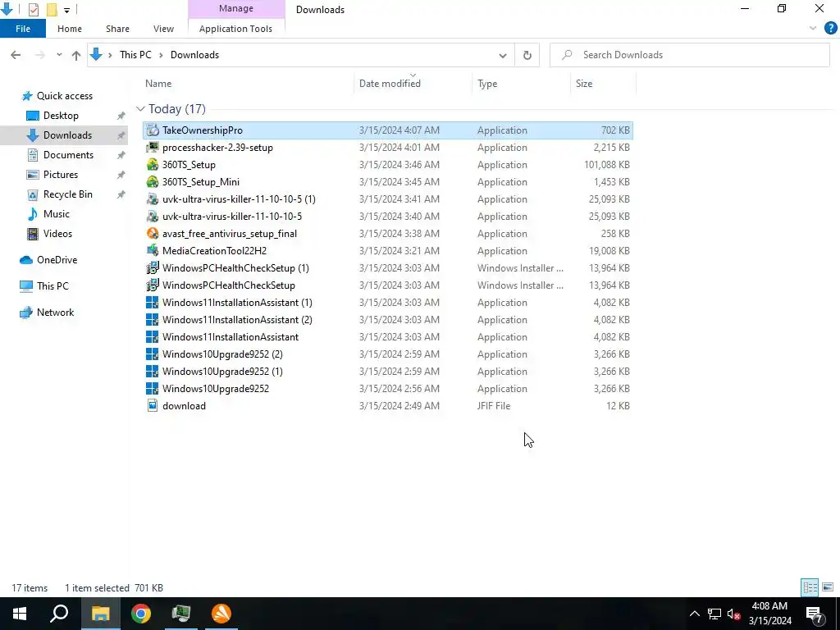Viewport: 840px width, 630px height.
Task: Select Pictures in navigation pane
Action: click(61, 175)
